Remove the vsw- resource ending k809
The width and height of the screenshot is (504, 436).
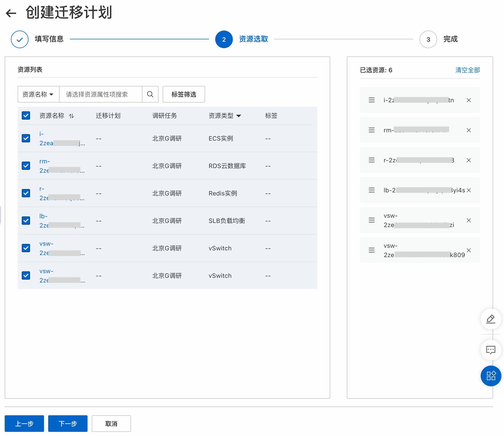pos(469,250)
